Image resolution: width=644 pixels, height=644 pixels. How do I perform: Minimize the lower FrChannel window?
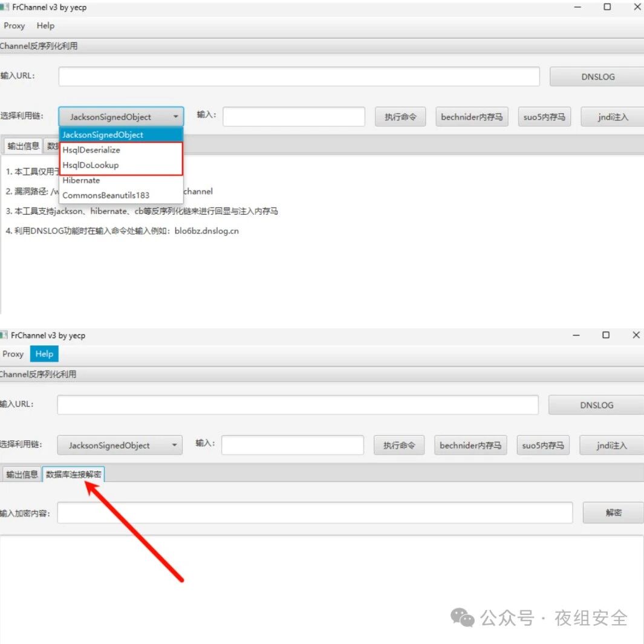point(576,335)
